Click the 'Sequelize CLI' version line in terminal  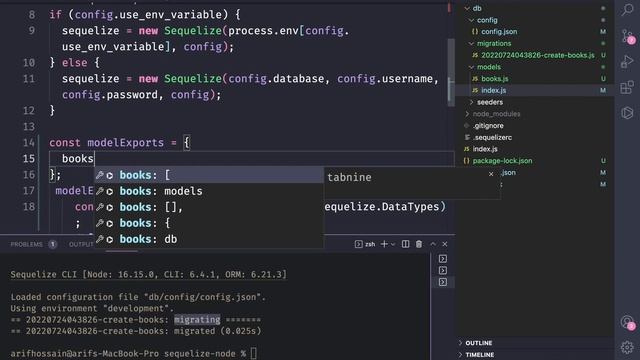tap(149, 274)
